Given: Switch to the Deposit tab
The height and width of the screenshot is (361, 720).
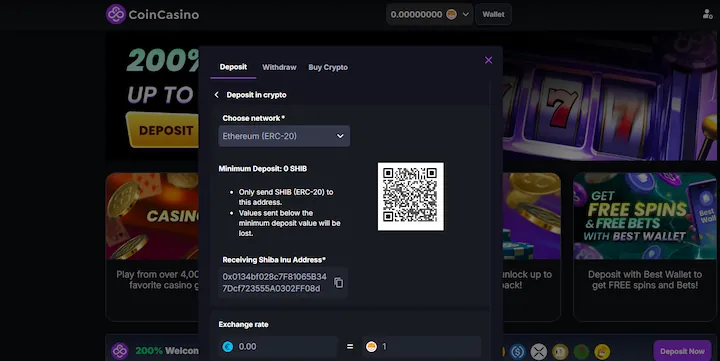Looking at the screenshot, I should pyautogui.click(x=233, y=67).
